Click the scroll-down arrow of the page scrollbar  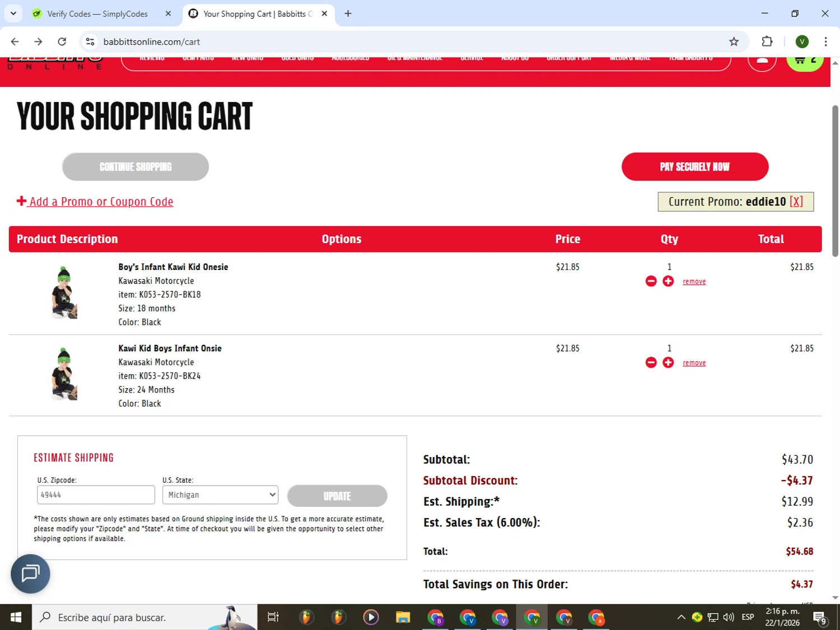[835, 598]
